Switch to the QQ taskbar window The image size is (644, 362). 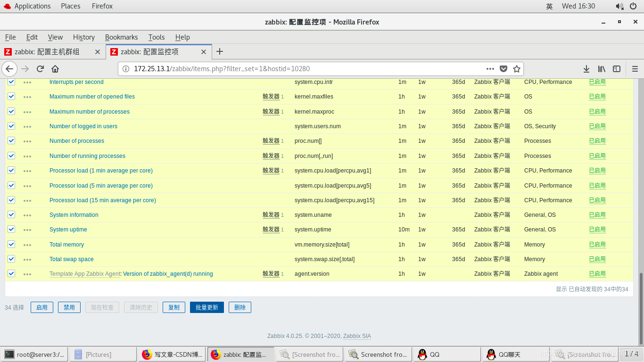[446, 354]
